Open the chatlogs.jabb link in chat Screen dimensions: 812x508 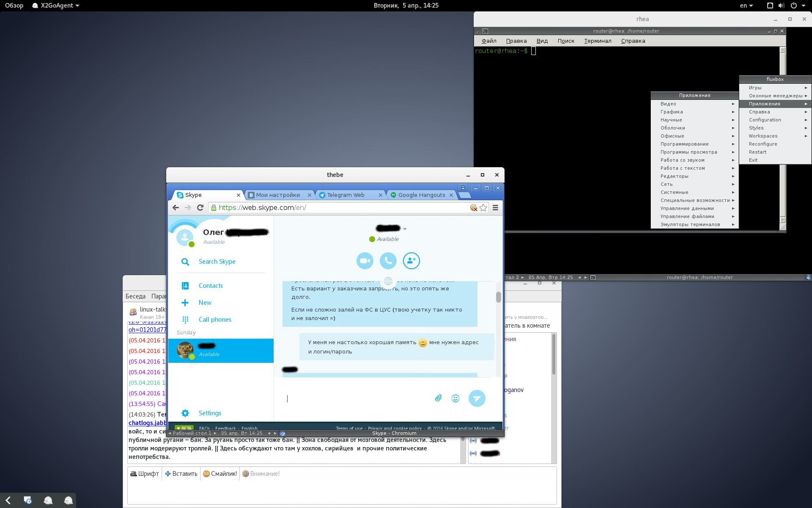click(147, 423)
